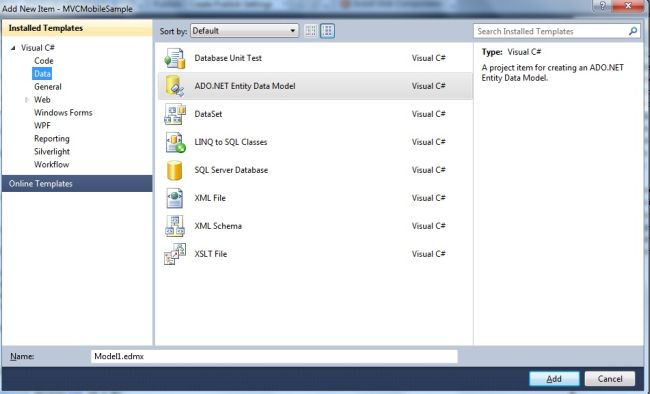Select the SQL Server Database label

231,170
